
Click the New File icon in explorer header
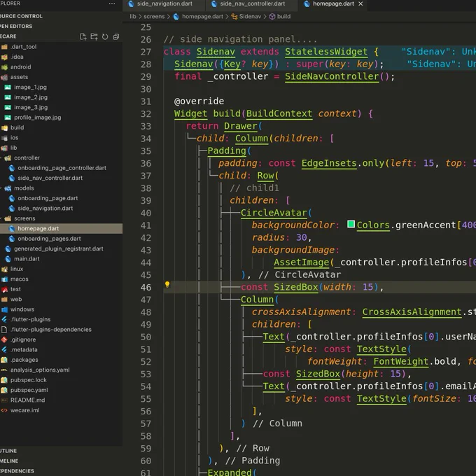pos(83,36)
